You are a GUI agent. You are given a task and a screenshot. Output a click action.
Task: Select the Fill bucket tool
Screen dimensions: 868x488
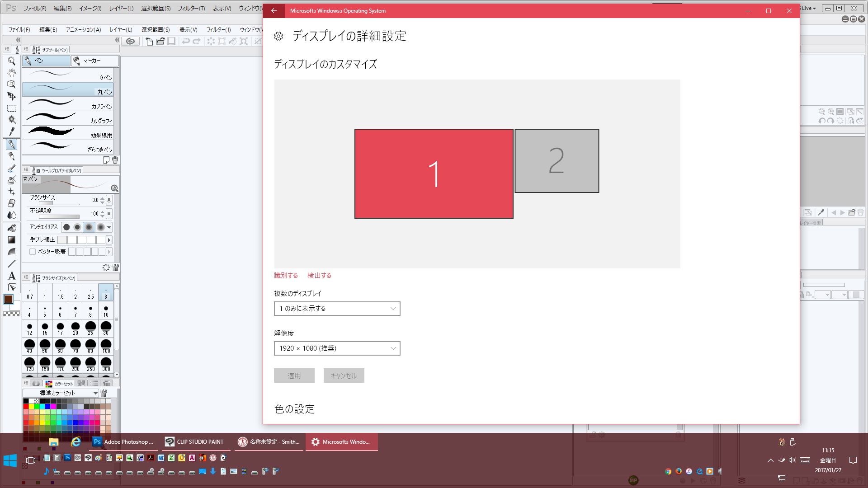point(12,228)
